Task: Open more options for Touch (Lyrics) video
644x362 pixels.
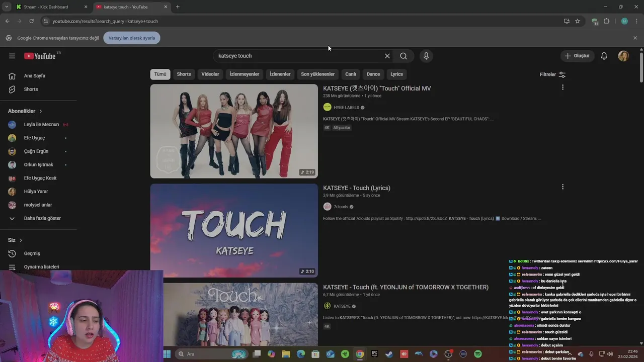Action: (x=562, y=187)
